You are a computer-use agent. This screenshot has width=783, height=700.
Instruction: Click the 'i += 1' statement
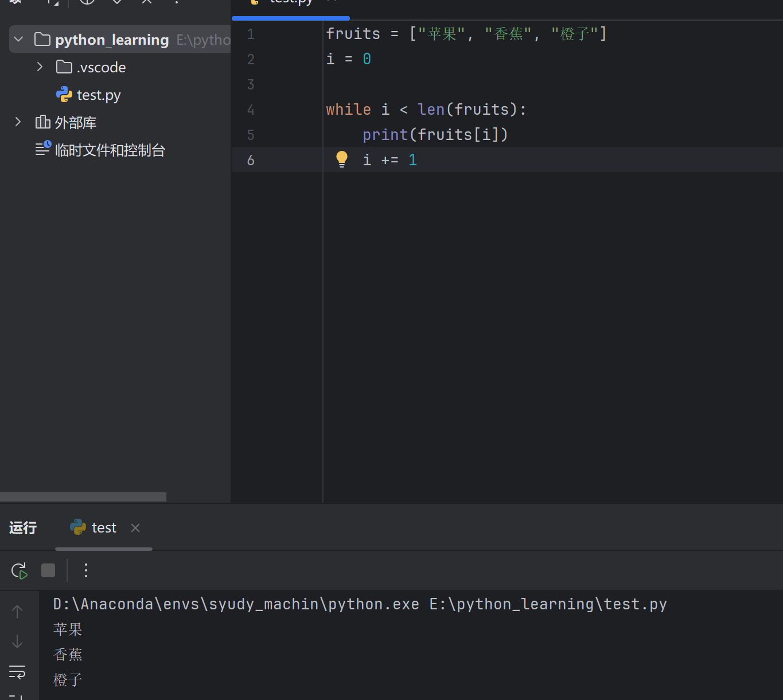[390, 160]
